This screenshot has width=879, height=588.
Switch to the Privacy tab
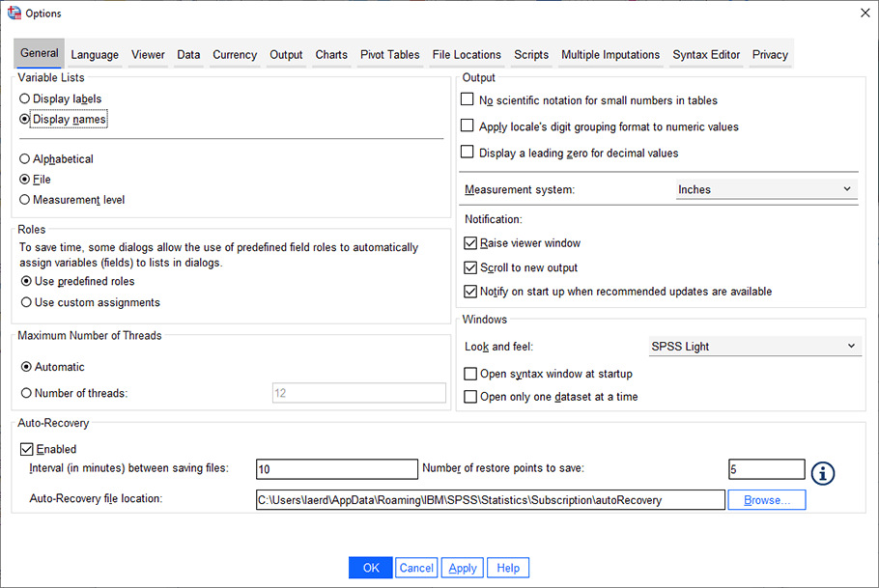coord(770,55)
